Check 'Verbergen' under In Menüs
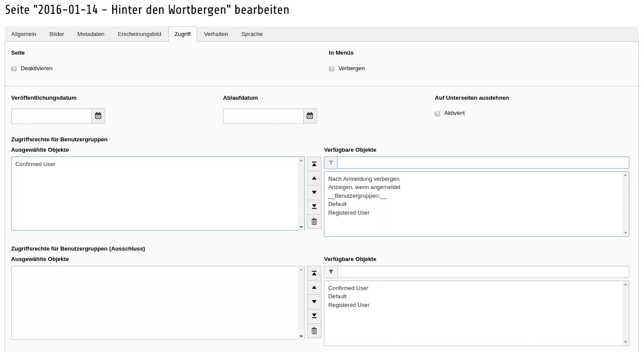This screenshot has height=352, width=644. tap(331, 68)
